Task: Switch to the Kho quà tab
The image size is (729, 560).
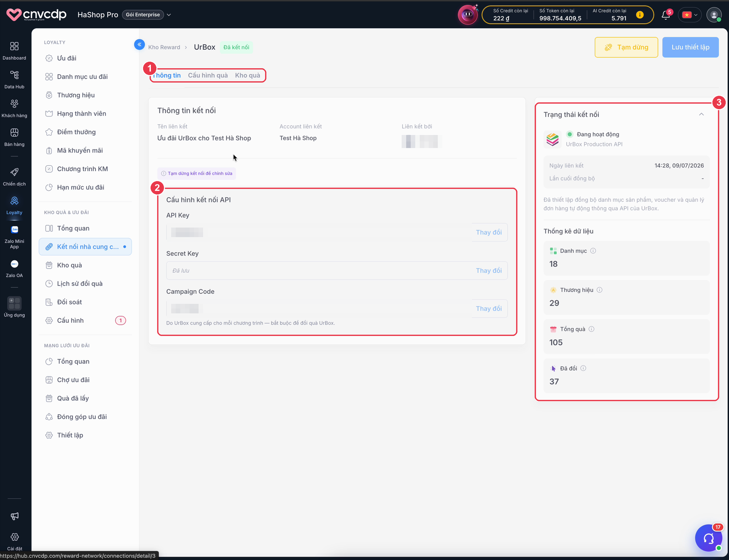Action: 247,76
